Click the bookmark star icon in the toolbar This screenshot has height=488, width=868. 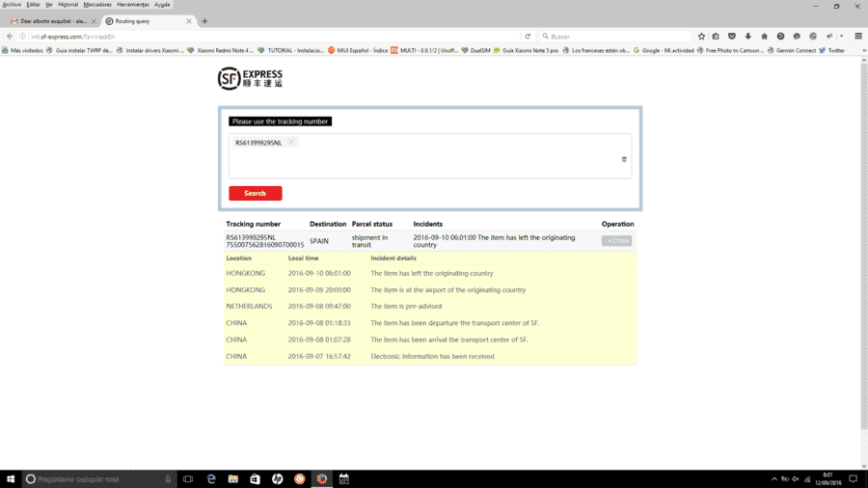tap(701, 37)
